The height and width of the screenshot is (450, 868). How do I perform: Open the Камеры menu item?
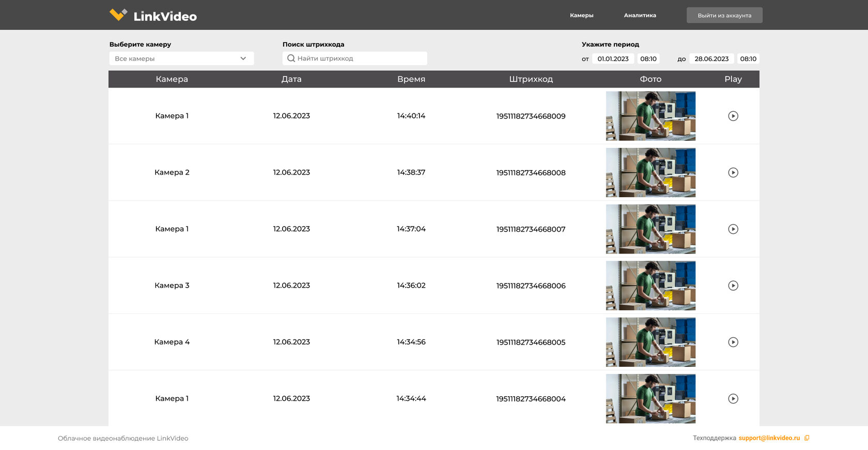coord(582,16)
